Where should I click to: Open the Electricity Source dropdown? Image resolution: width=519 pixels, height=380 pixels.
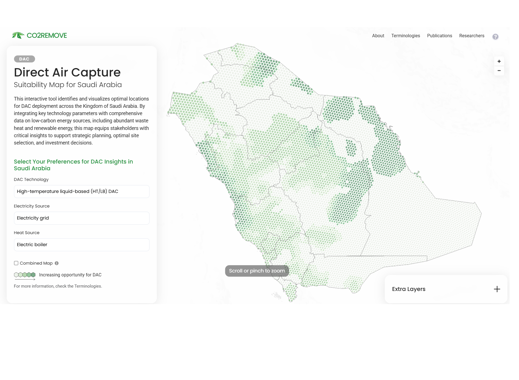coord(82,218)
